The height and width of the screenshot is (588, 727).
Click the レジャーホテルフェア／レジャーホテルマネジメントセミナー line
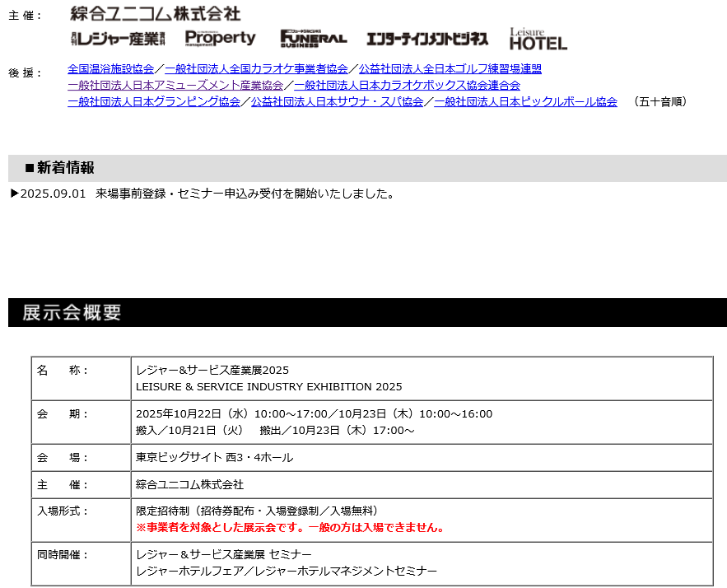coord(287,571)
